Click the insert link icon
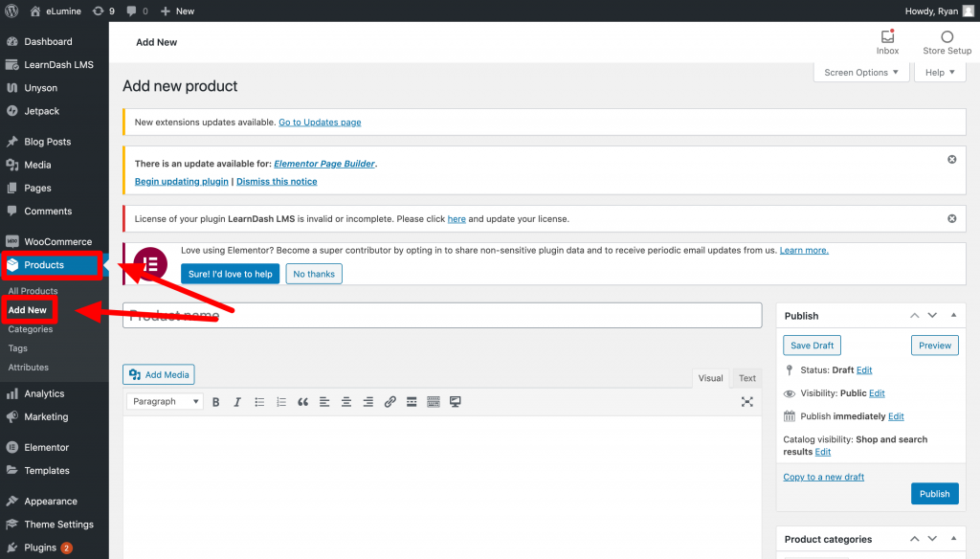Image resolution: width=980 pixels, height=559 pixels. (x=390, y=402)
